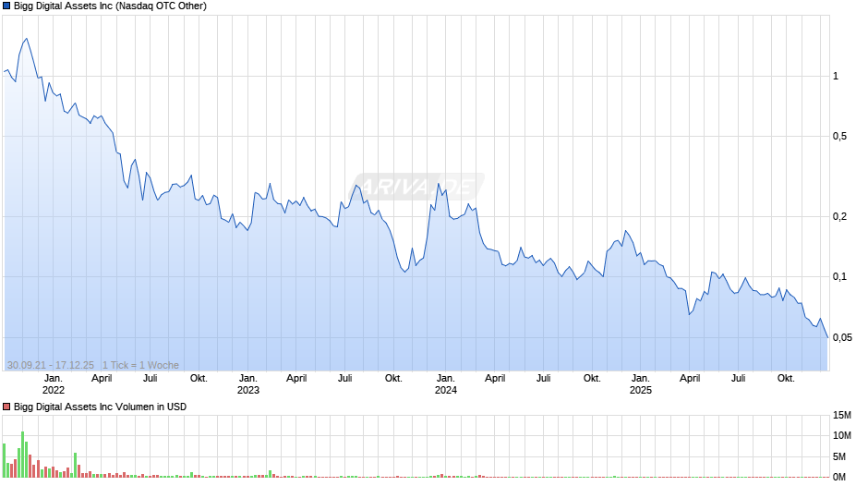Click the '1 Tick = 1 Woche' text
The image size is (868, 486).
click(140, 365)
